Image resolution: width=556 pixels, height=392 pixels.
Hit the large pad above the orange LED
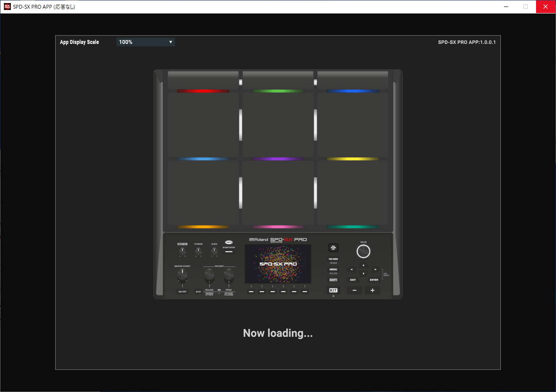(x=203, y=193)
